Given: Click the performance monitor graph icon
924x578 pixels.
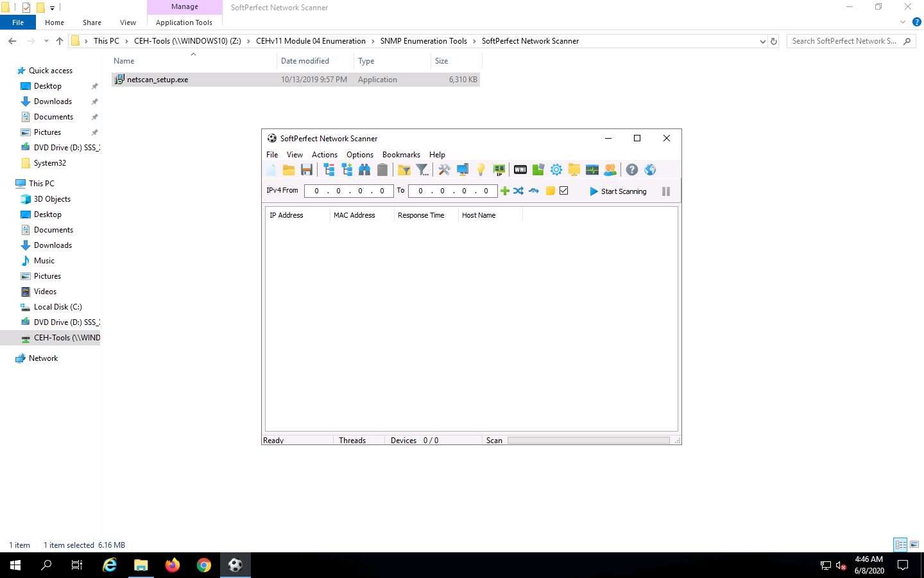Looking at the screenshot, I should [592, 170].
